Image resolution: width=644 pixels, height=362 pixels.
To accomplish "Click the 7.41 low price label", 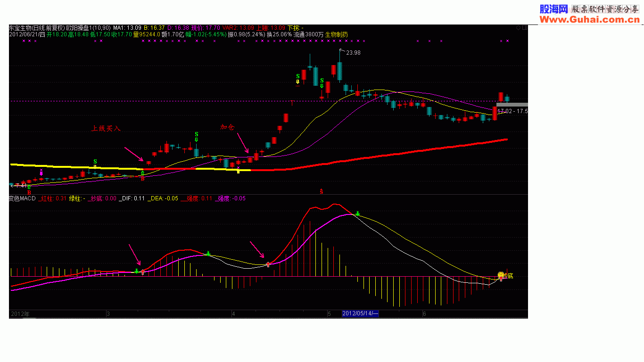I will click(21, 186).
